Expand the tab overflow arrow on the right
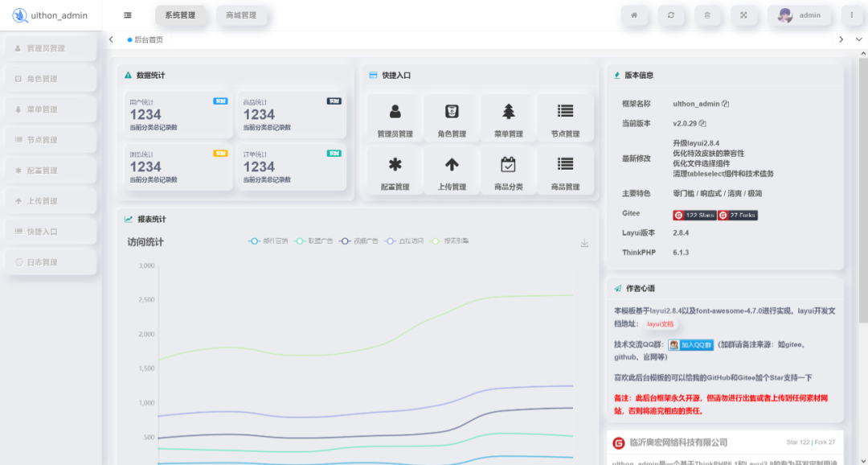868x465 pixels. [x=841, y=39]
